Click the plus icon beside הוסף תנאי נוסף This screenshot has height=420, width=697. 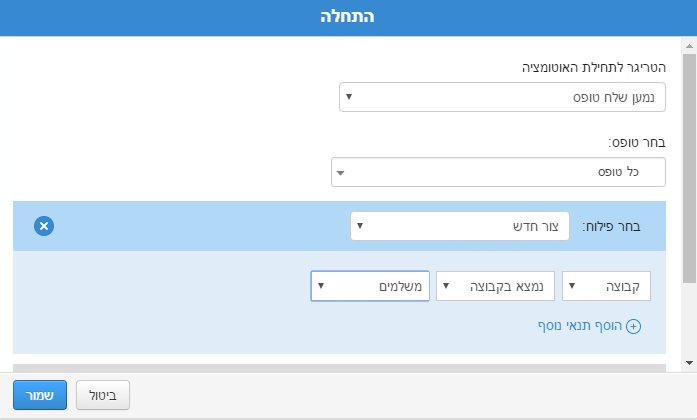[633, 326]
